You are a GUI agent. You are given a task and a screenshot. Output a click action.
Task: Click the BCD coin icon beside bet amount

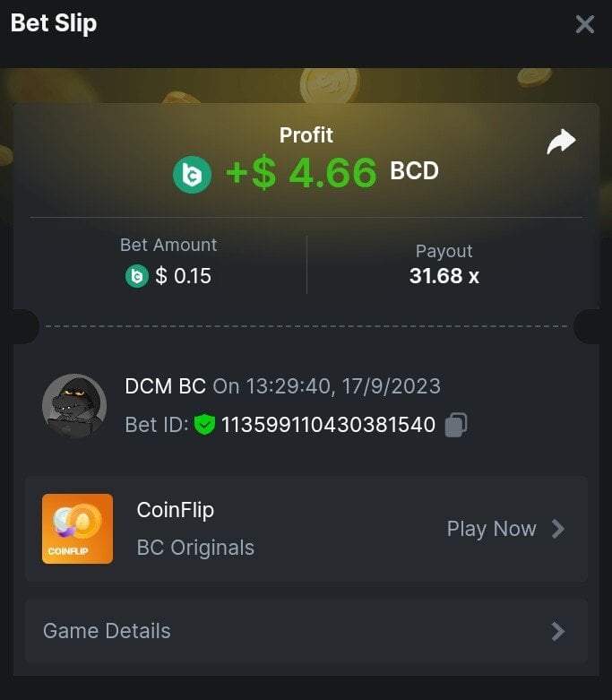pos(136,276)
